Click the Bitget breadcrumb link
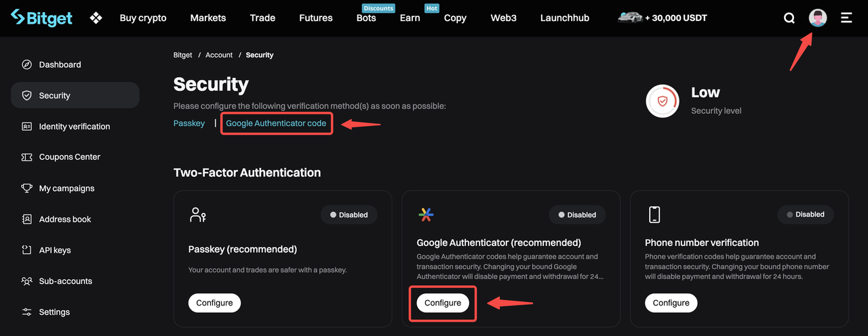 click(183, 55)
